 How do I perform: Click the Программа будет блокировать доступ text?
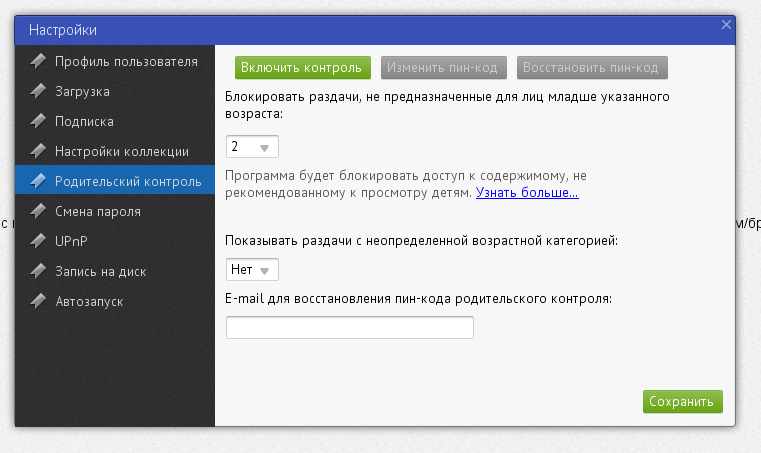(x=406, y=184)
